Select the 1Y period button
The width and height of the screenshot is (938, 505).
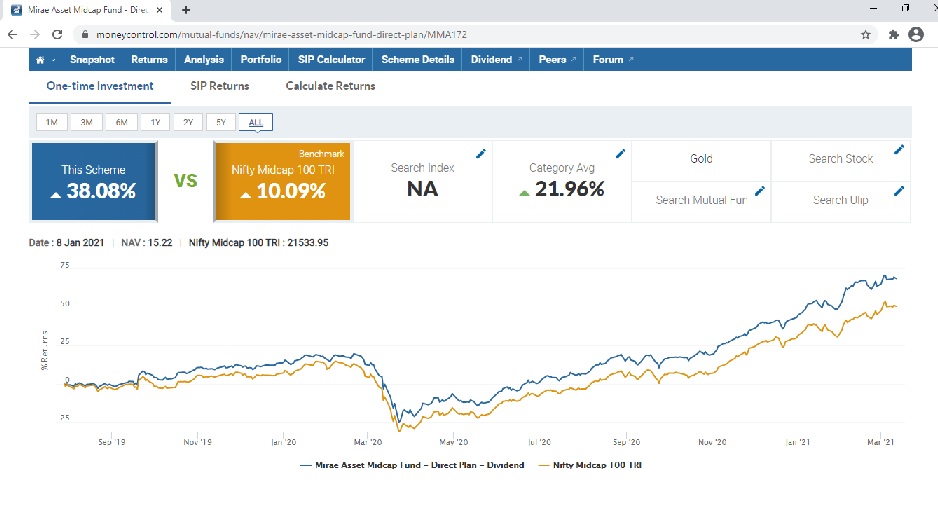(156, 122)
